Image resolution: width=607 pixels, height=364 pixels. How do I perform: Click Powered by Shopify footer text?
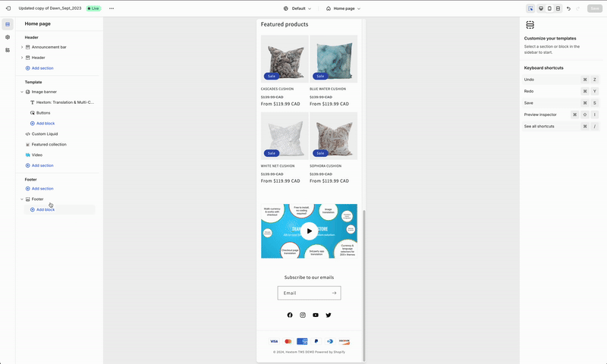click(330, 352)
